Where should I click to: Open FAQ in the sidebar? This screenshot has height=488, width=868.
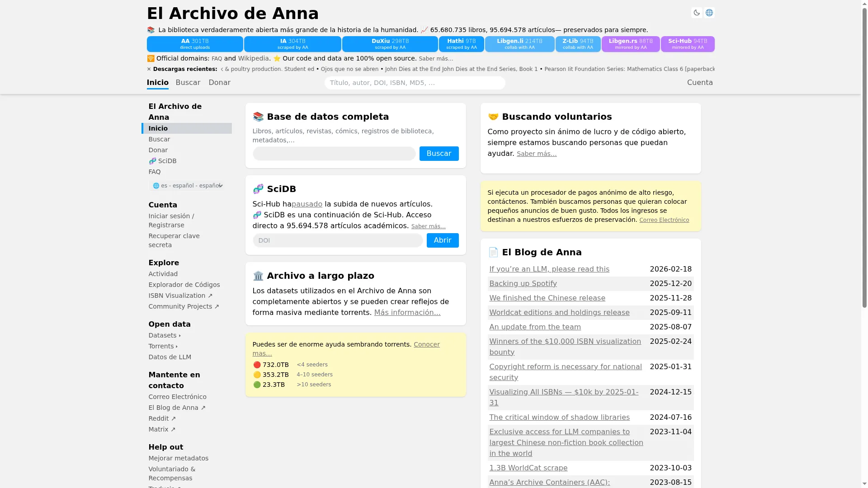[x=155, y=172]
